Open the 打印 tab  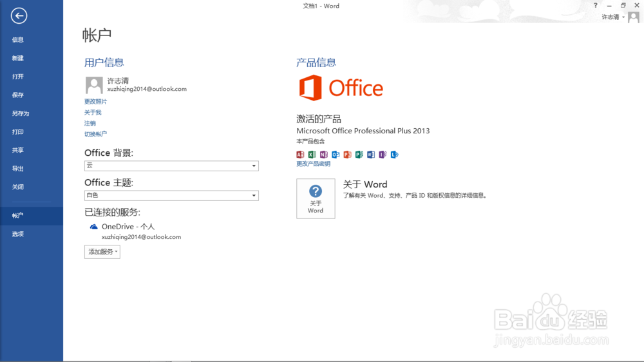point(32,132)
